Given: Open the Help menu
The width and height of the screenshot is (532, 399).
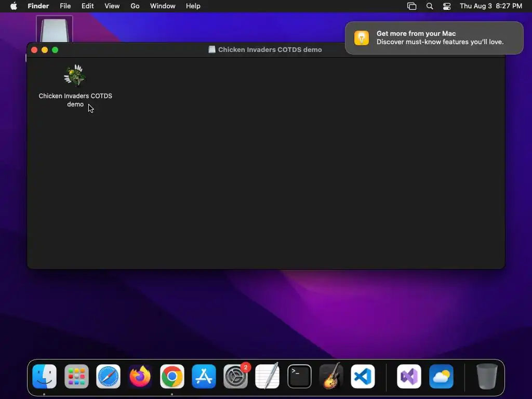Looking at the screenshot, I should pos(193,6).
